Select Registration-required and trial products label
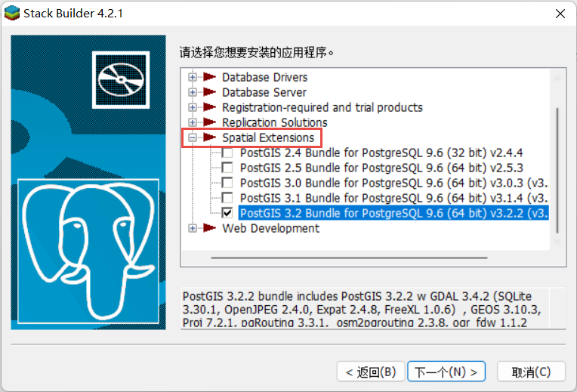The height and width of the screenshot is (392, 577). (322, 107)
